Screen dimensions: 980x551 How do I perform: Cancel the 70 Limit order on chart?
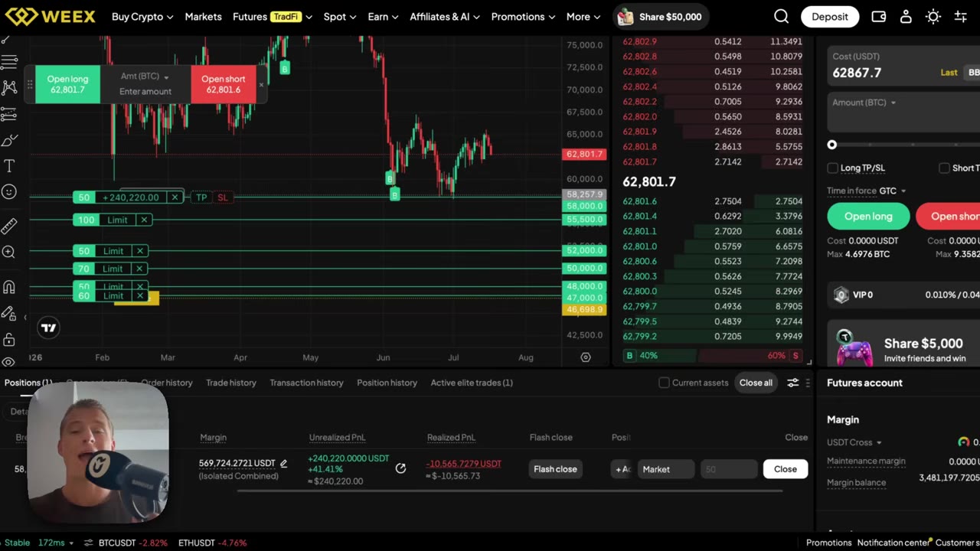pos(139,269)
